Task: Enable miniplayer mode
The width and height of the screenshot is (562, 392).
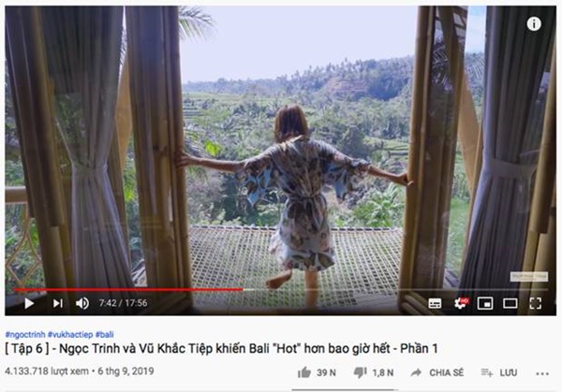Action: tap(485, 303)
